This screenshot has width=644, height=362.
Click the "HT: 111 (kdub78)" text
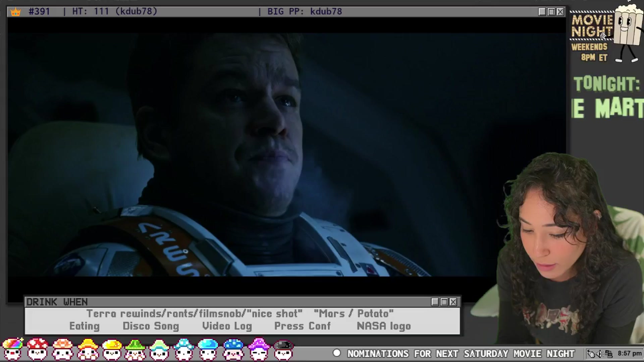coord(115,11)
